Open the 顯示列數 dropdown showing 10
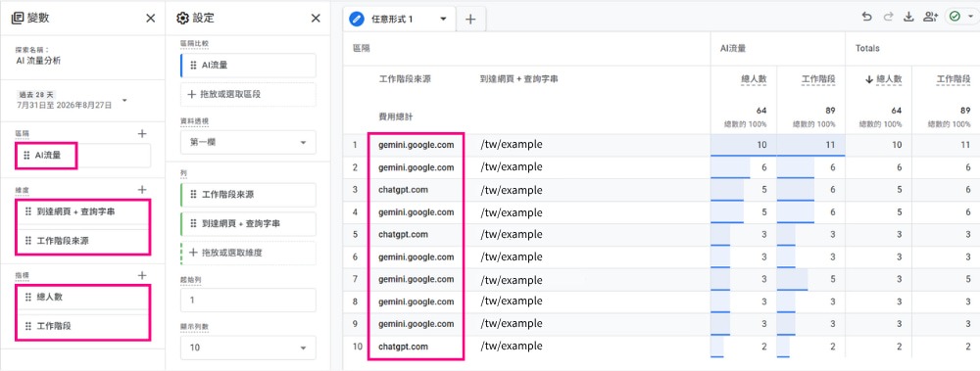The image size is (980, 371). click(x=248, y=348)
